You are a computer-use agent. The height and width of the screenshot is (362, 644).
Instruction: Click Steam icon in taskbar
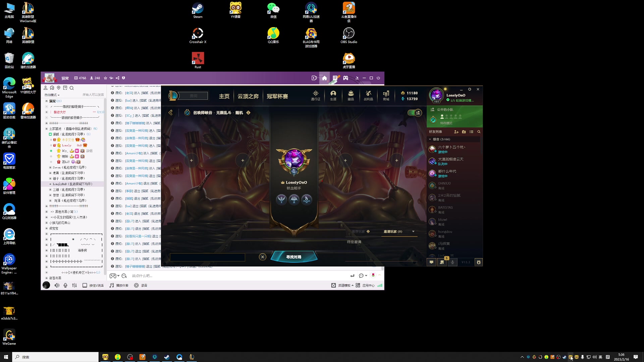[167, 357]
